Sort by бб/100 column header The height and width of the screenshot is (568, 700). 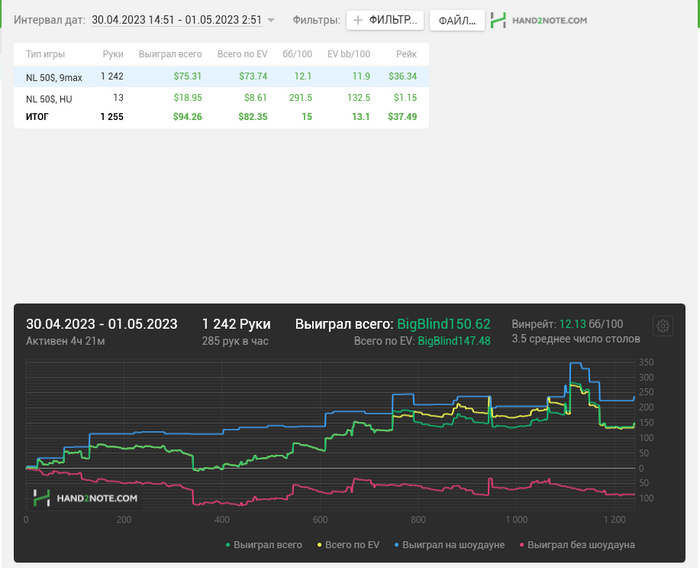(x=297, y=54)
